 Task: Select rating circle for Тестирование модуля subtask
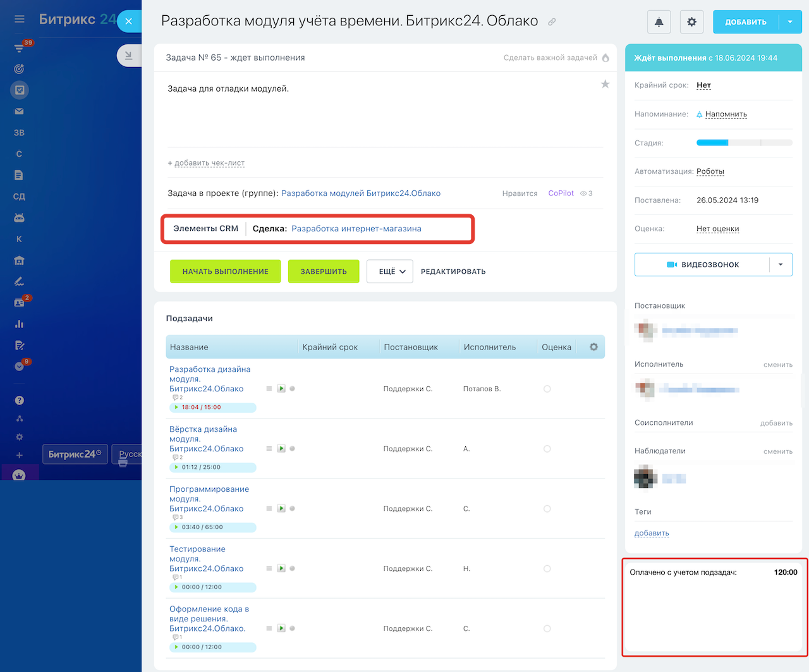click(547, 569)
